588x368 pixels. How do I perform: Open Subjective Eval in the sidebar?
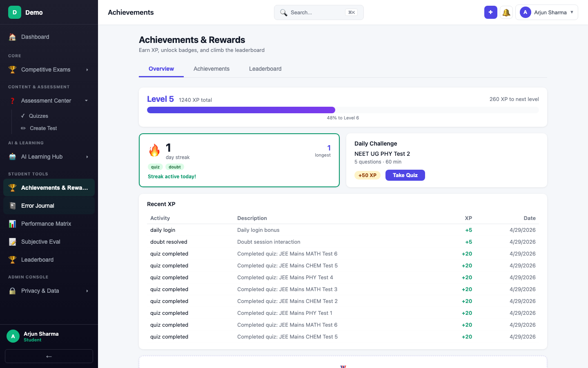49,242
